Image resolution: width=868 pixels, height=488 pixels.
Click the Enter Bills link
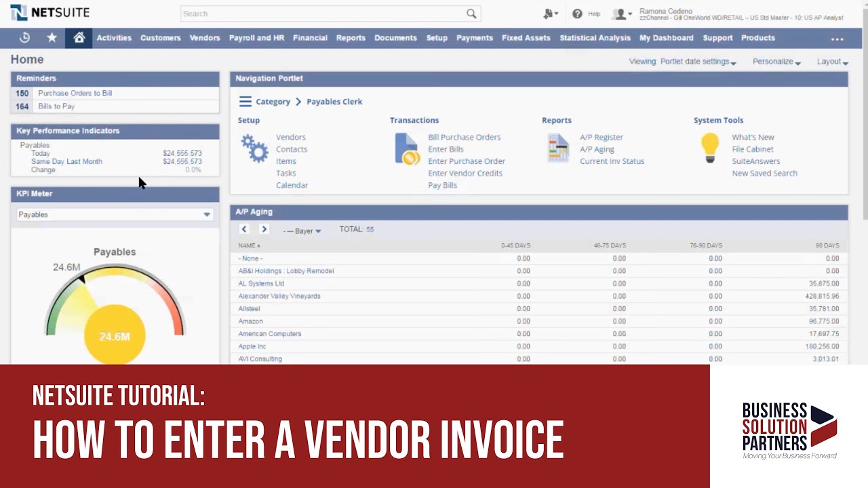[446, 149]
